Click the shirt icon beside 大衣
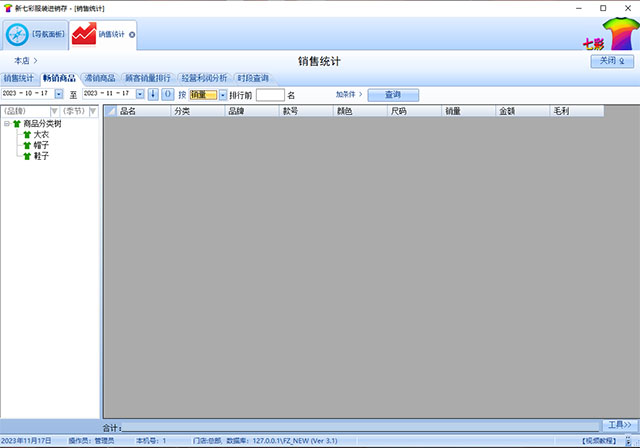Viewport: 640px width, 448px height. (x=27, y=135)
